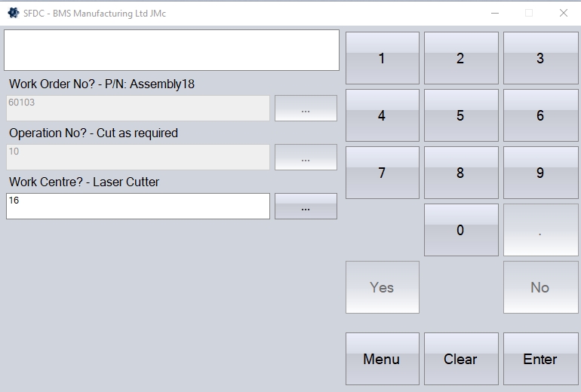Focus the Work Centre input field

click(138, 207)
